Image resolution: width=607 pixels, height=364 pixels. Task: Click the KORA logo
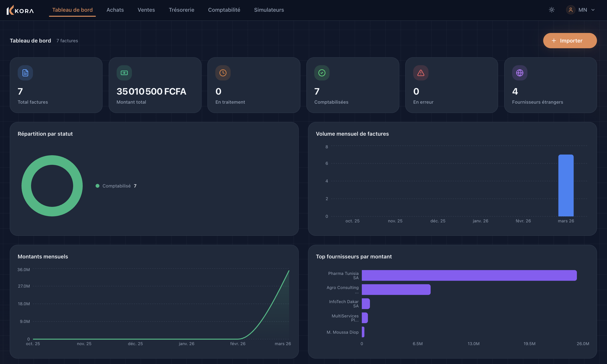coord(20,10)
